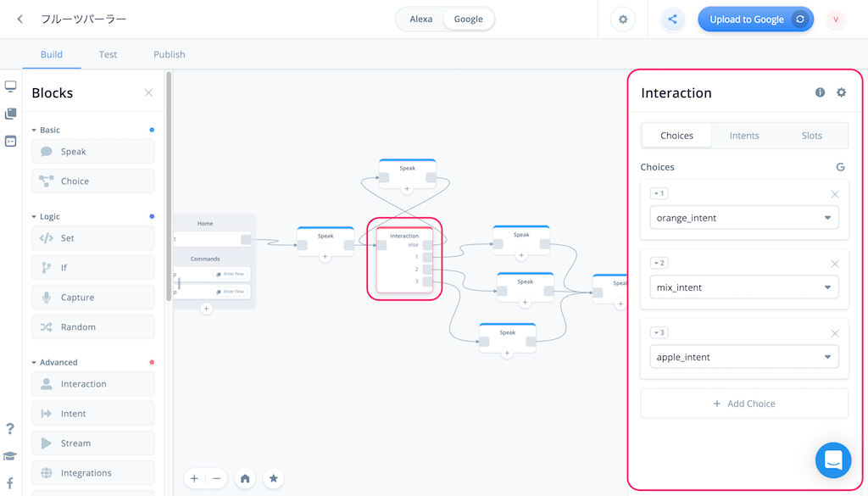The width and height of the screenshot is (868, 496).
Task: Select the Intents tab
Action: point(744,136)
